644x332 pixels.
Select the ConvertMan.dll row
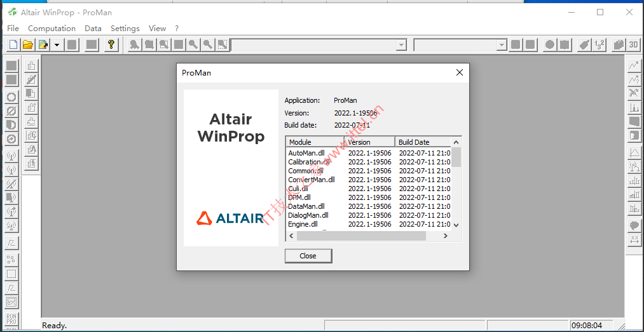[369, 180]
